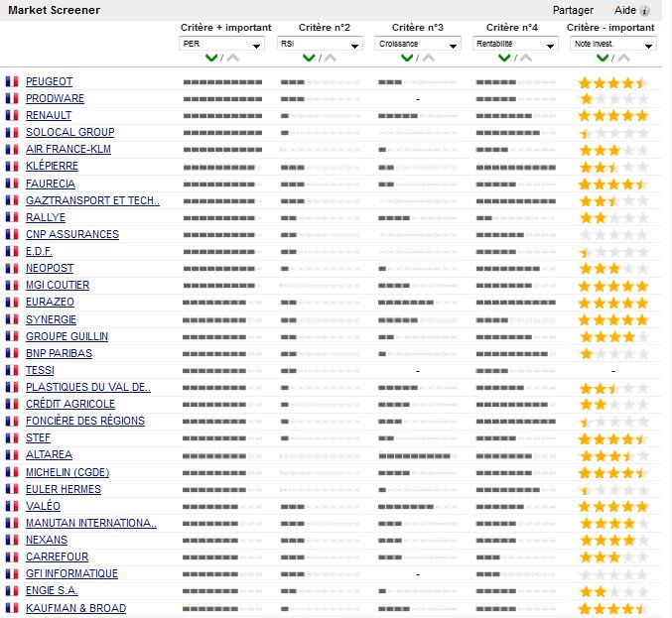Open the PER criterion dropdown
Image resolution: width=672 pixels, height=618 pixels.
click(221, 44)
